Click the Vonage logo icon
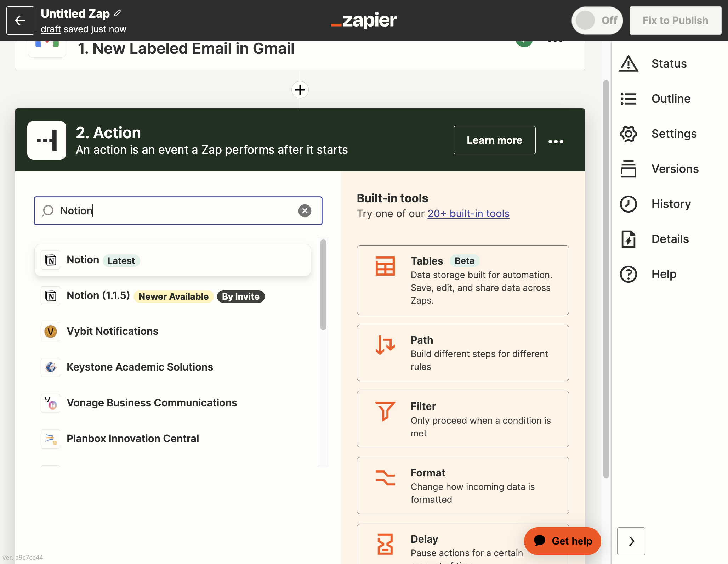The height and width of the screenshot is (564, 728). [x=51, y=403]
